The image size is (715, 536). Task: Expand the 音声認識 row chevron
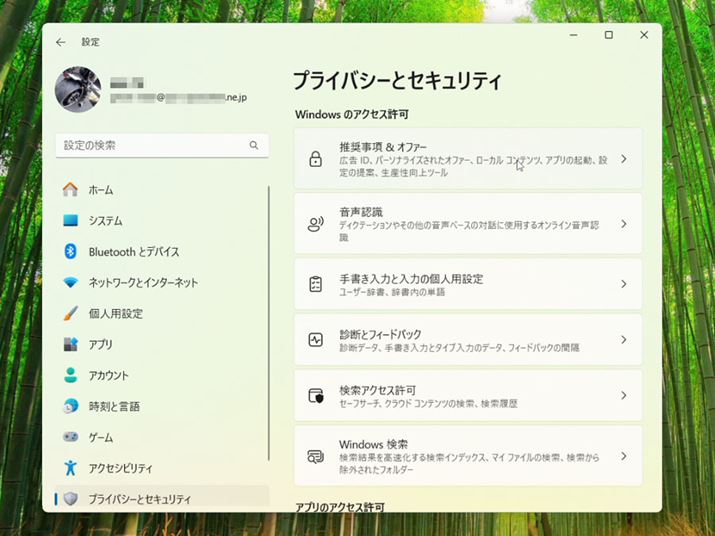click(623, 223)
